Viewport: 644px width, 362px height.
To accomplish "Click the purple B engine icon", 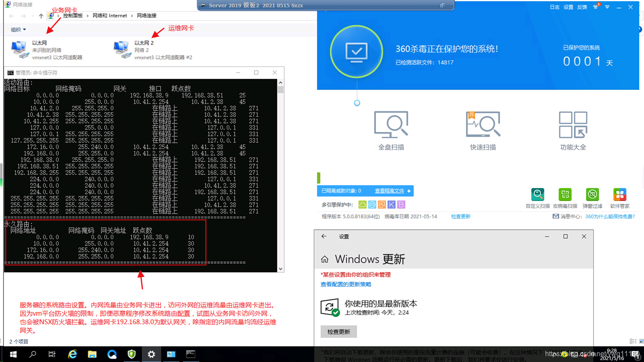I will (401, 205).
